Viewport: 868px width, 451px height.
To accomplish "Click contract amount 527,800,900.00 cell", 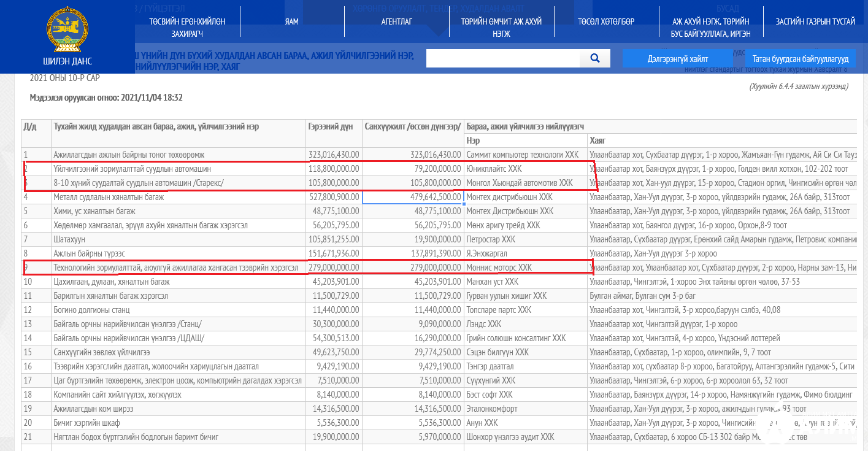I will [334, 197].
